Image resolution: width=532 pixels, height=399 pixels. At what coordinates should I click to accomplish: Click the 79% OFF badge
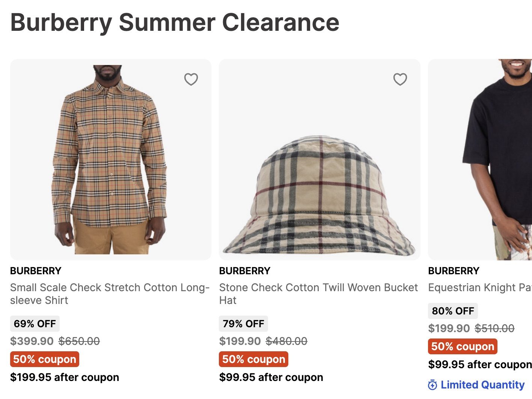[244, 324]
